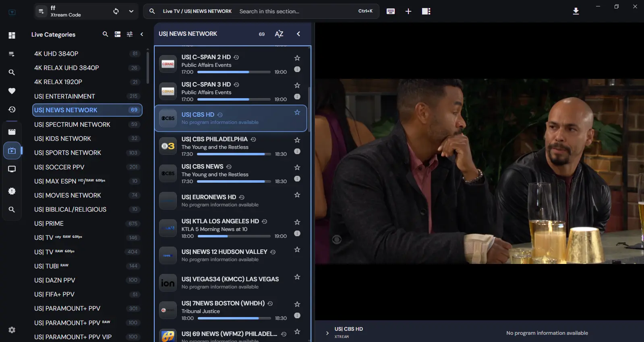
Task: Play the US| CBS NEWS channel
Action: point(231,173)
